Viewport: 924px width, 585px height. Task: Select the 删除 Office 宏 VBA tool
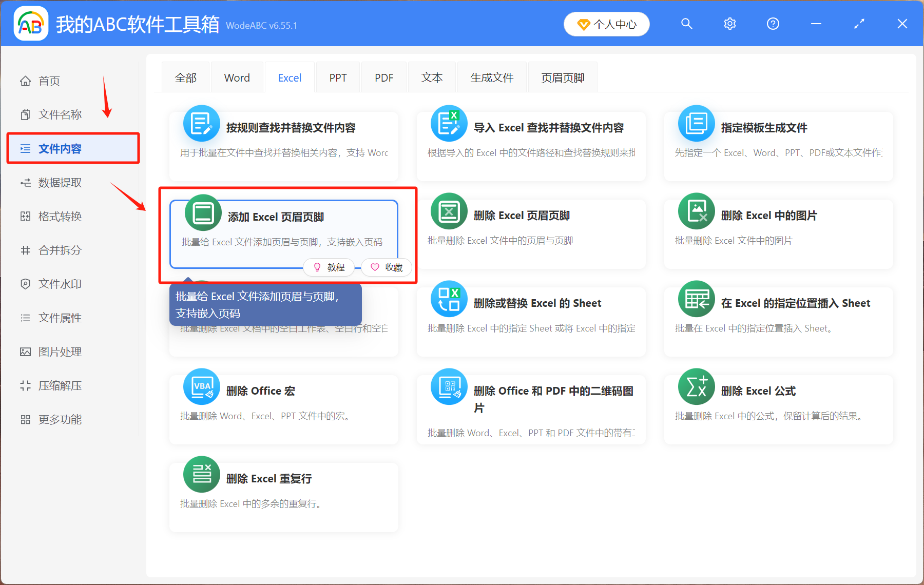tap(283, 408)
